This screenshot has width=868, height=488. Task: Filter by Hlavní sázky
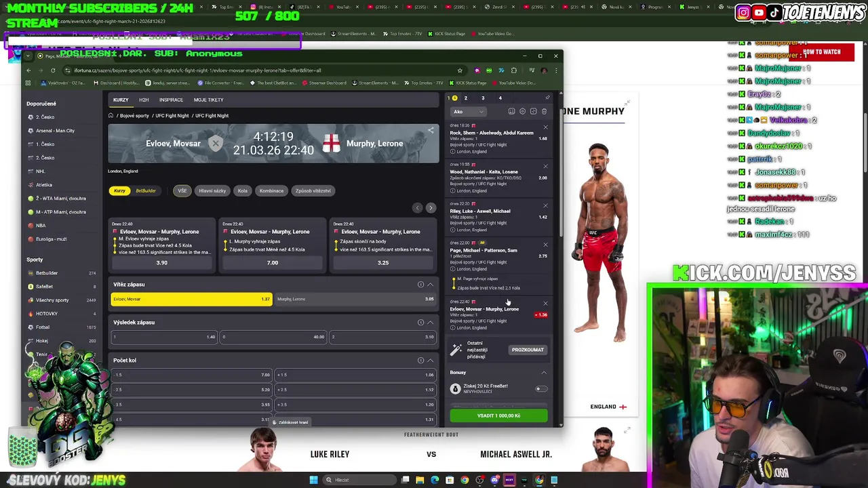(x=212, y=190)
